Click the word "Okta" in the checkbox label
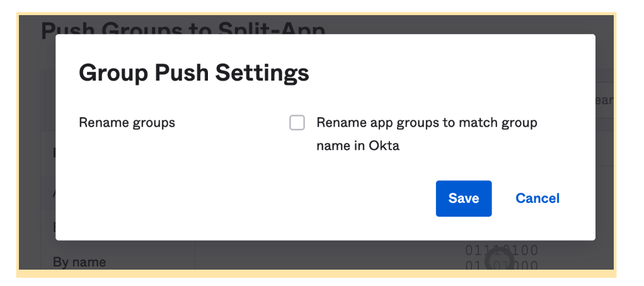644x286 pixels. click(384, 146)
